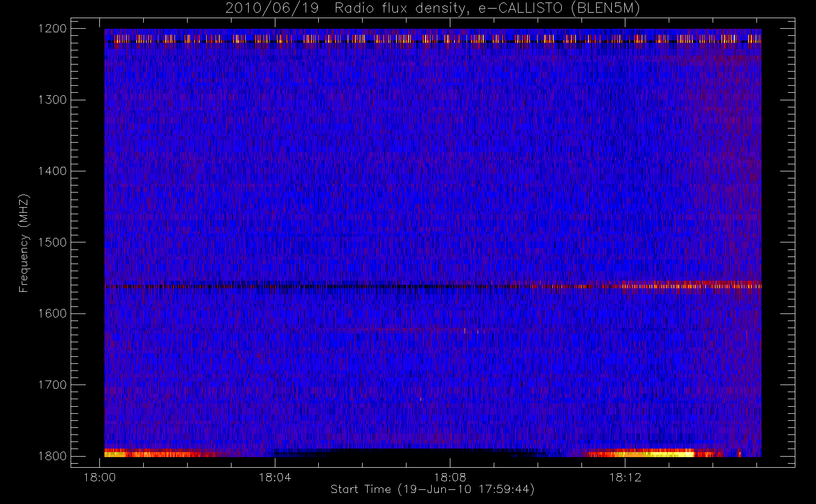Click the plot title 'Radio flux density, e-CALLISTO (BLEN5M)'
The height and width of the screenshot is (504, 816).
tap(487, 9)
